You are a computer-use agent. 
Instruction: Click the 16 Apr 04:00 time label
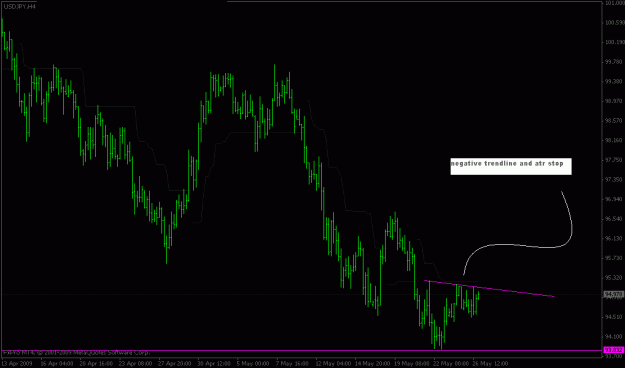pyautogui.click(x=57, y=364)
